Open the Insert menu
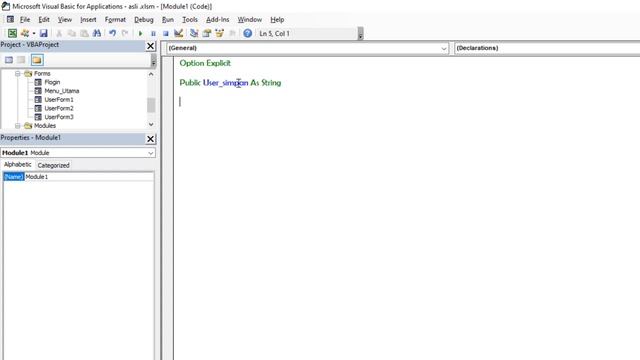The width and height of the screenshot is (640, 360). [88, 20]
